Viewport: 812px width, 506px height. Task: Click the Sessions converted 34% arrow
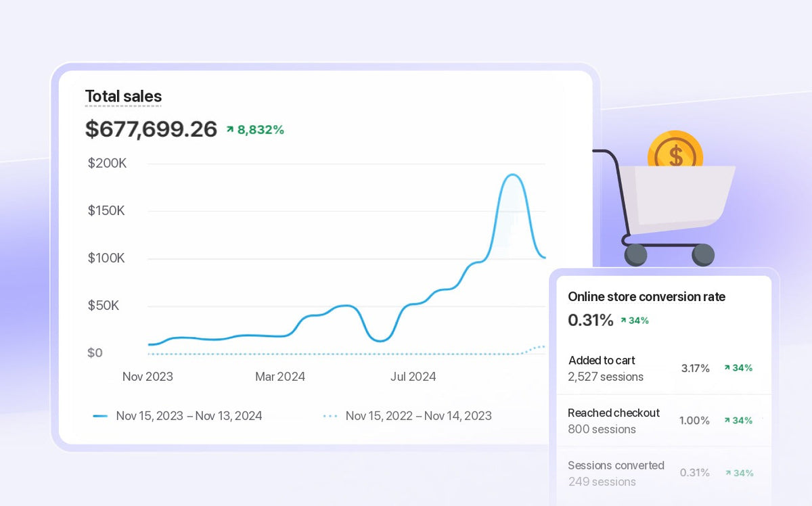pyautogui.click(x=728, y=473)
